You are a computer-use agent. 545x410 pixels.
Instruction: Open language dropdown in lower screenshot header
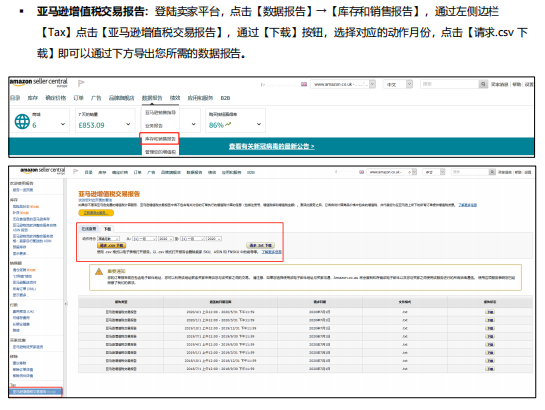click(433, 172)
